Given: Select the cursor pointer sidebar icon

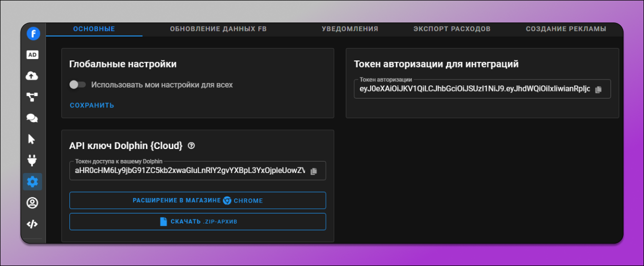Looking at the screenshot, I should [31, 139].
